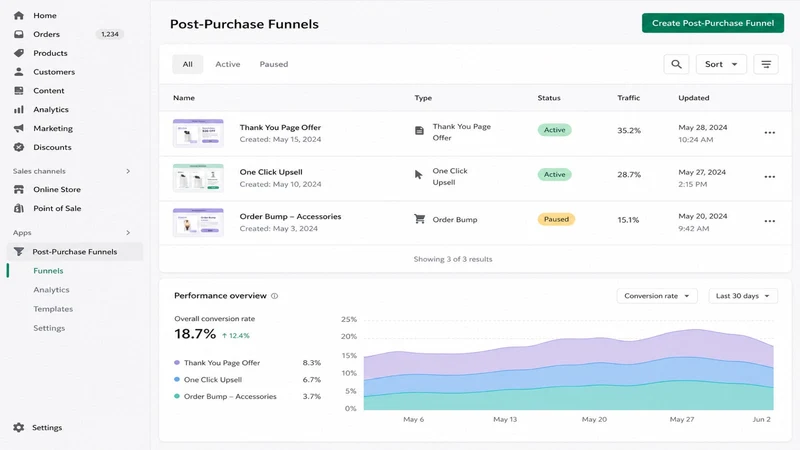Click the Type column header
The image size is (800, 450).
pos(423,98)
